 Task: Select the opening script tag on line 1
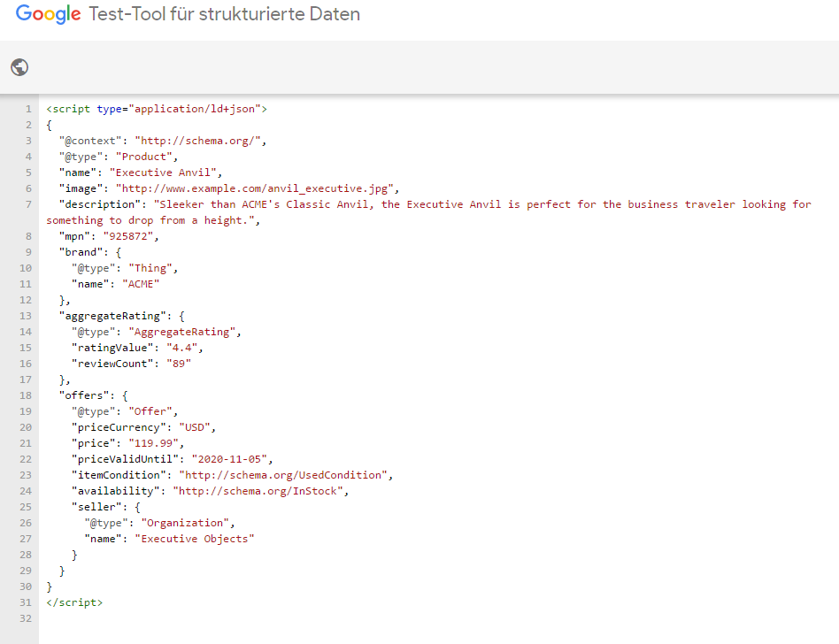click(x=157, y=109)
